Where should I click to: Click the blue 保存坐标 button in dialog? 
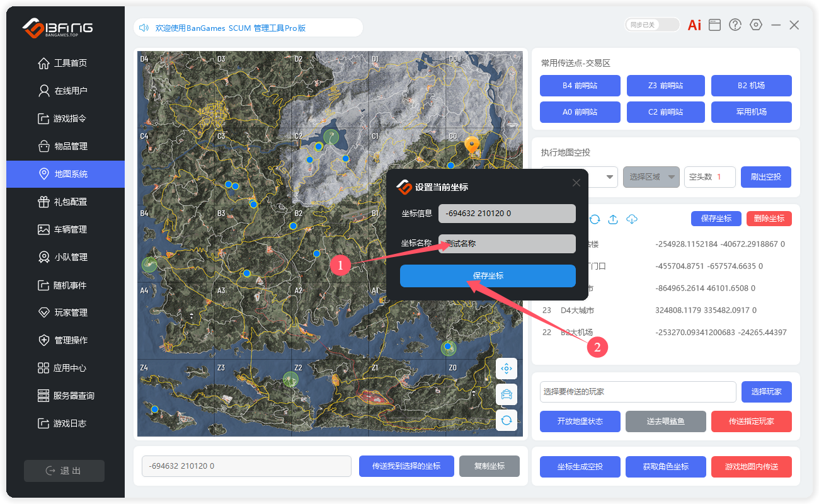(488, 276)
